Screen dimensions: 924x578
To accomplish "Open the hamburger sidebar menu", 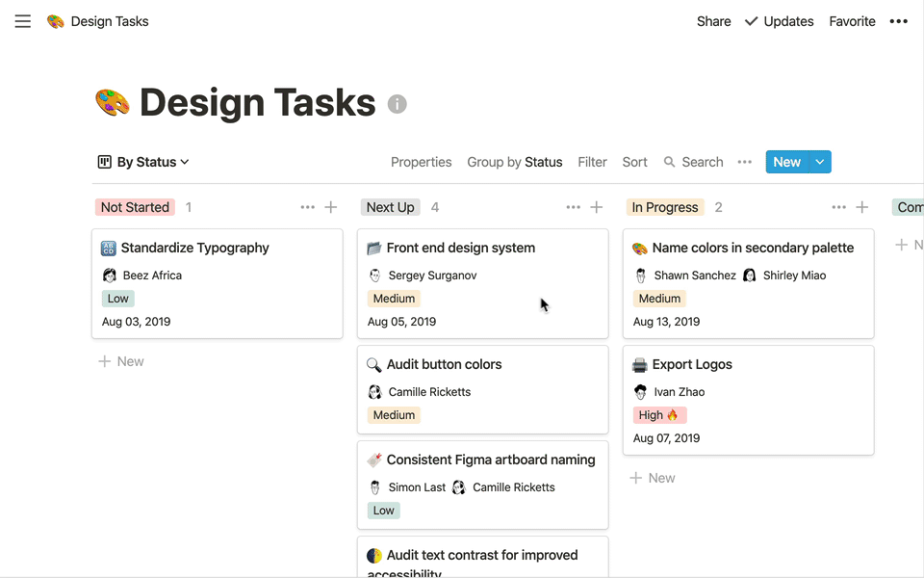I will click(23, 21).
